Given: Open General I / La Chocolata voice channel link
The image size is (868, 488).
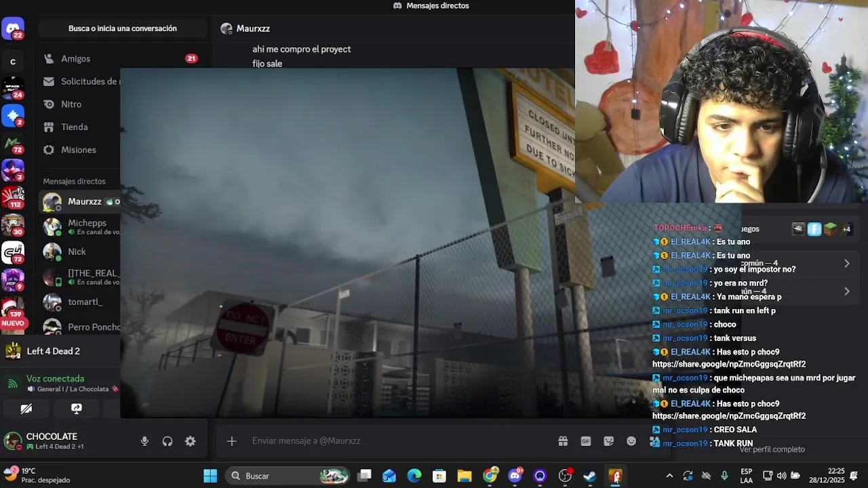Looking at the screenshot, I should pos(73,390).
